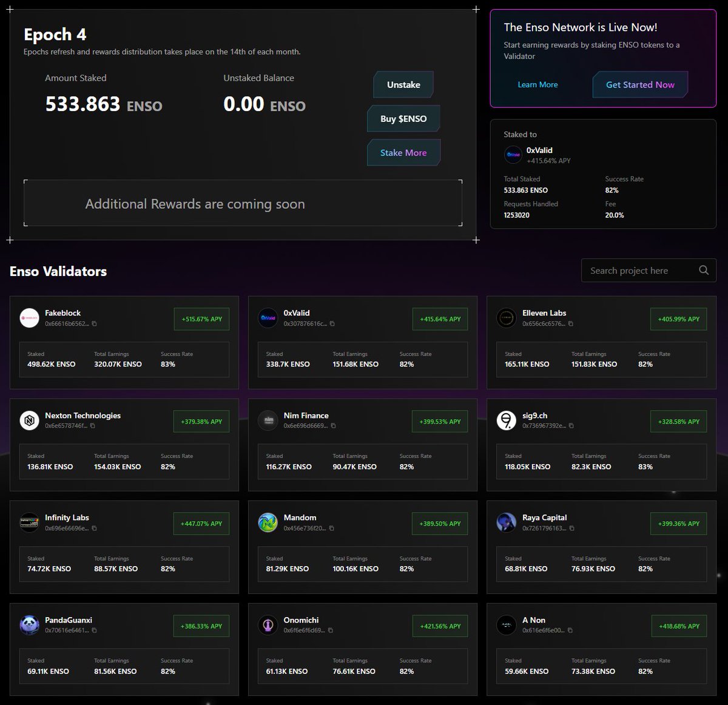Viewport: 728px width, 705px height.
Task: Click the Get Started Now button
Action: point(640,85)
